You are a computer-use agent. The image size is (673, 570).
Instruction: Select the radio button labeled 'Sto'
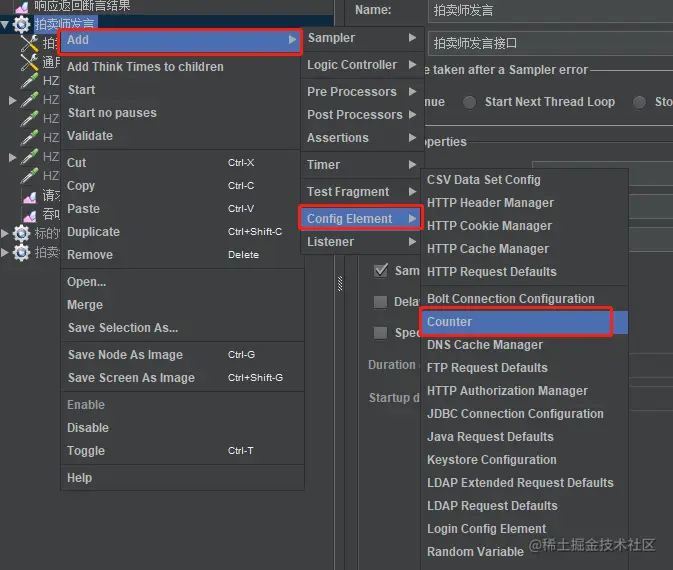click(x=639, y=102)
